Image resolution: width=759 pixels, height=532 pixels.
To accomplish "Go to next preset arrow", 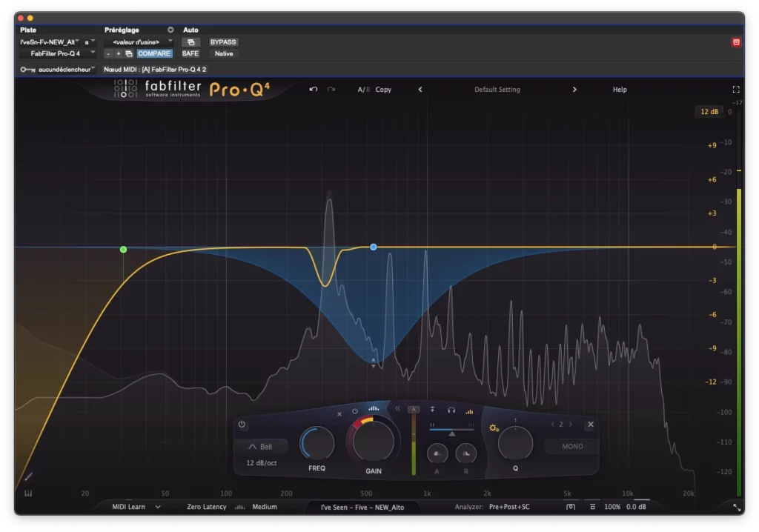I will [x=574, y=90].
